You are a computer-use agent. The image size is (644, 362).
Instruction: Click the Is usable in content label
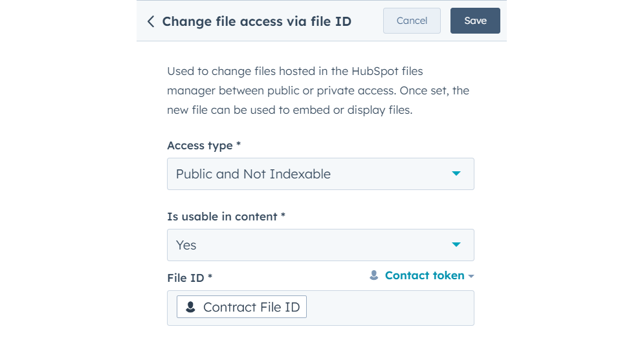pos(222,217)
